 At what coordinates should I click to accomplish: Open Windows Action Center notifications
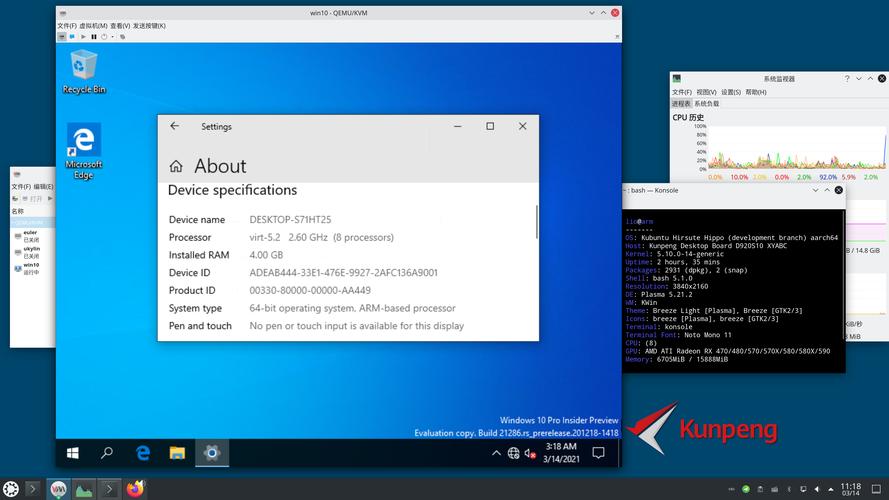(598, 453)
